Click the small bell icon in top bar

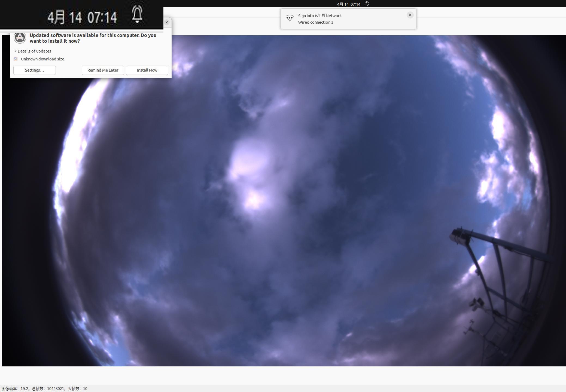pyautogui.click(x=367, y=4)
